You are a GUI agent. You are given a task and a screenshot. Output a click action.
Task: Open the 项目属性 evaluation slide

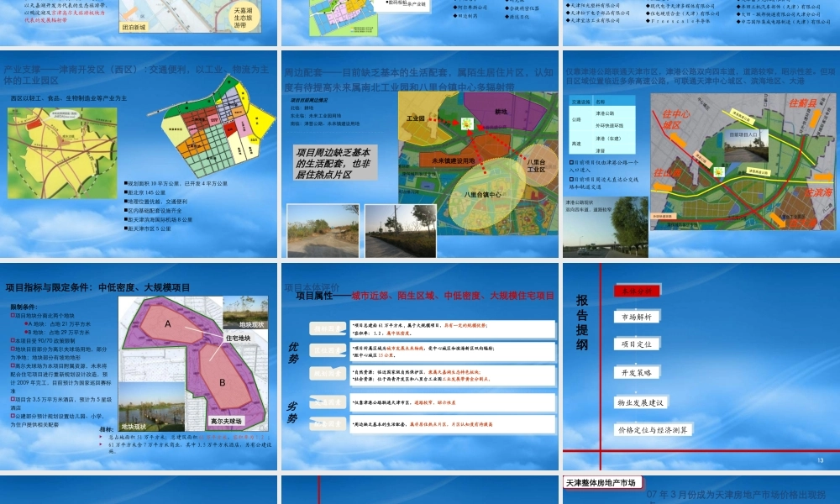[x=420, y=366]
